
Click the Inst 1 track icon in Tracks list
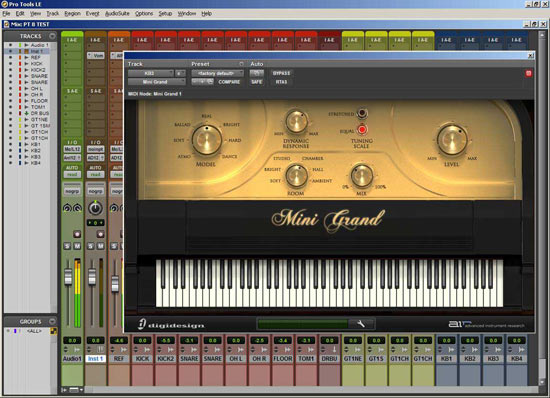(26, 51)
